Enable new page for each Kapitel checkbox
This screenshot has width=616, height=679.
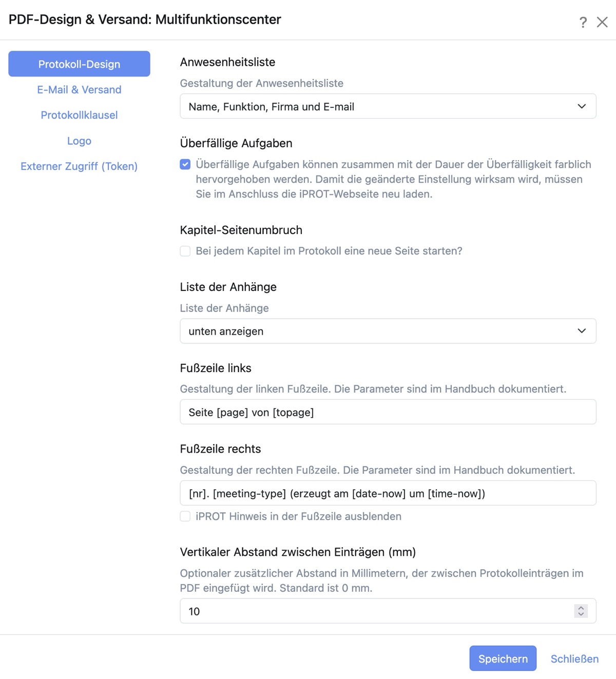point(185,251)
